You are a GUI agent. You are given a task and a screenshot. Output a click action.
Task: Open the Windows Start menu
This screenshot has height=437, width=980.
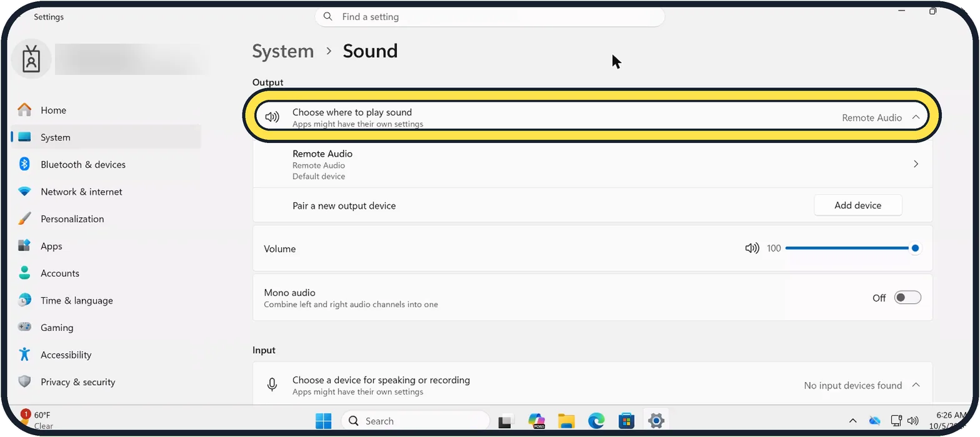click(323, 421)
